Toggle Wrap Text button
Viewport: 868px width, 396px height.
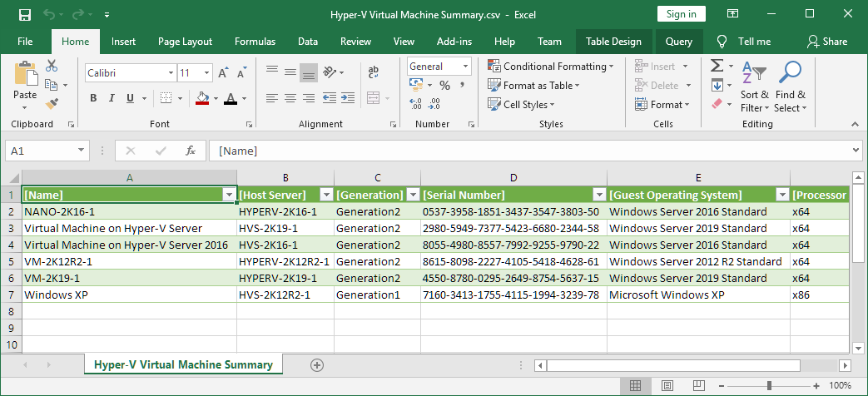pos(374,72)
